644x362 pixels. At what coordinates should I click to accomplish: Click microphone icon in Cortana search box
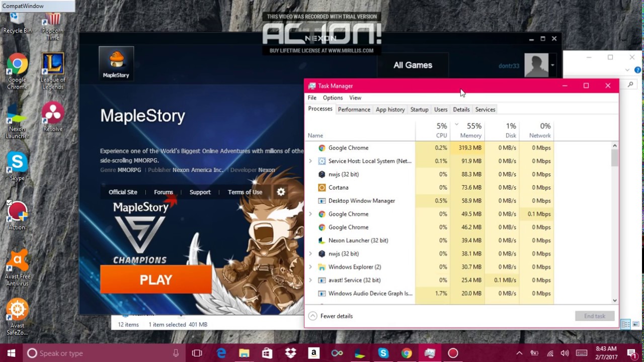(x=176, y=353)
